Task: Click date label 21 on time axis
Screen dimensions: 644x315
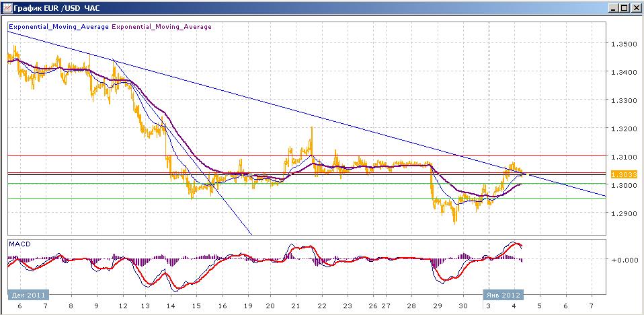Action: pos(296,307)
